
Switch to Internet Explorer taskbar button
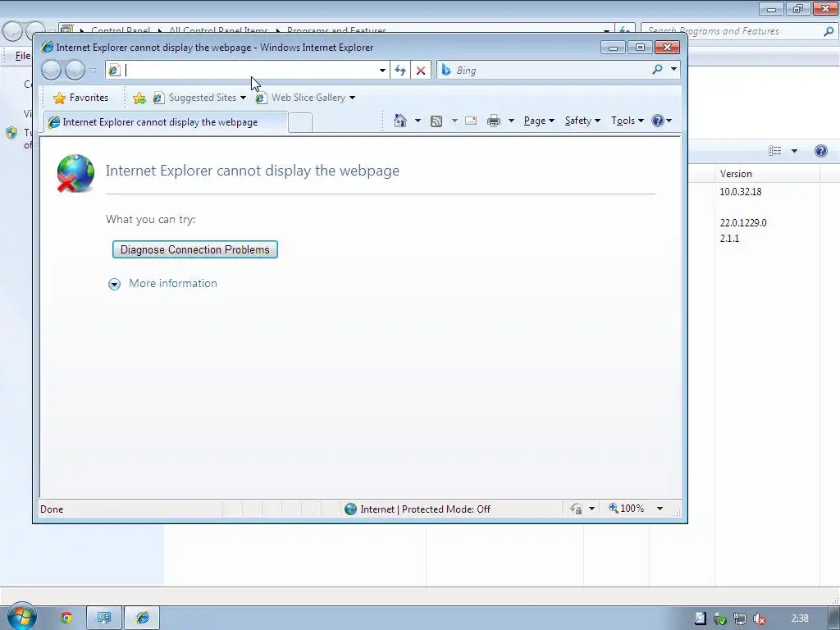coord(143,618)
